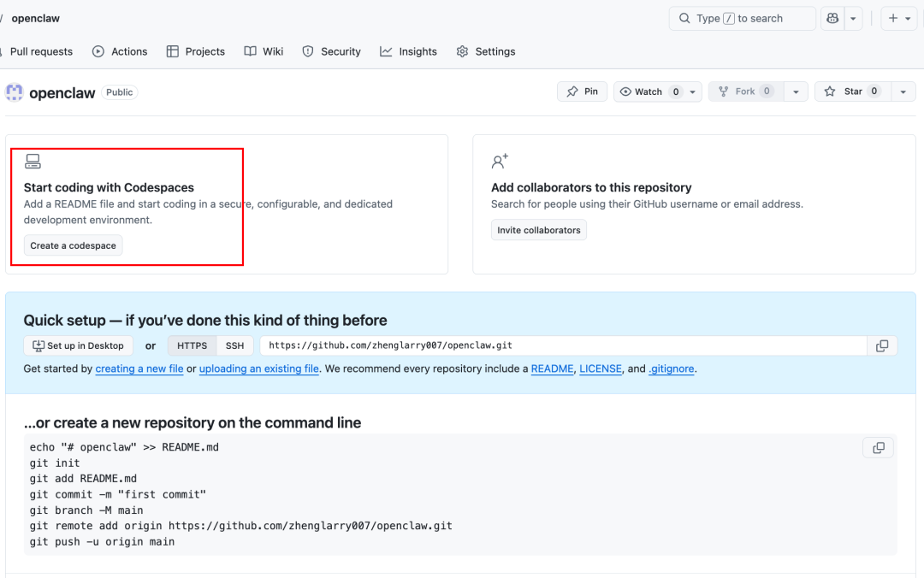The width and height of the screenshot is (924, 578).
Task: Go to the Wiki tab
Action: click(x=264, y=51)
